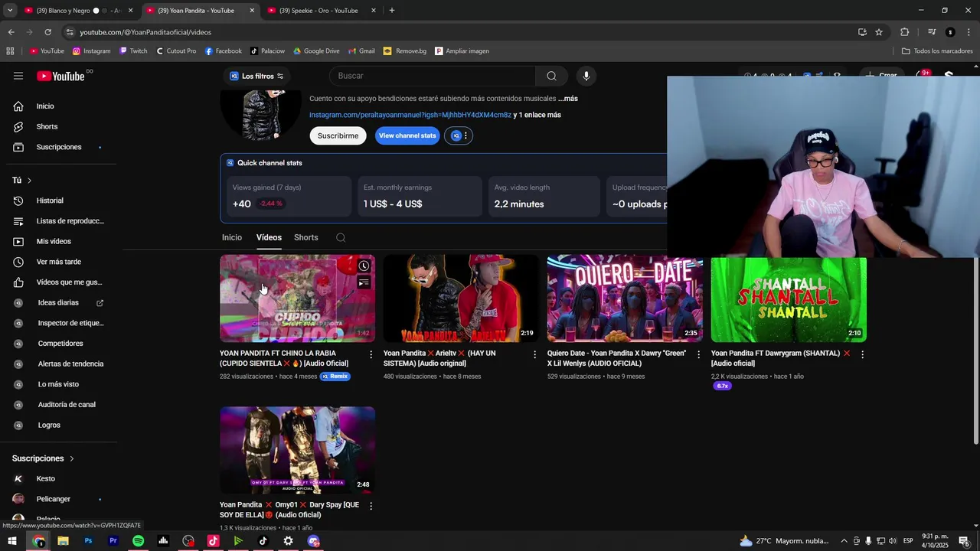Open Los filtros dropdown

click(x=256, y=76)
